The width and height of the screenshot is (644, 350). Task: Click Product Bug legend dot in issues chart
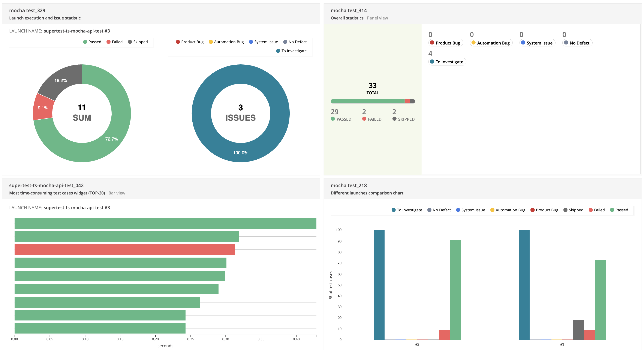178,42
